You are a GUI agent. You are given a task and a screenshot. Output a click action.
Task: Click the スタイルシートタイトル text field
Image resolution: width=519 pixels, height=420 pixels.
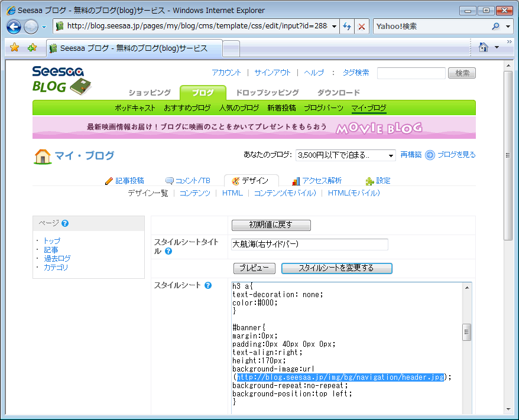tap(310, 245)
